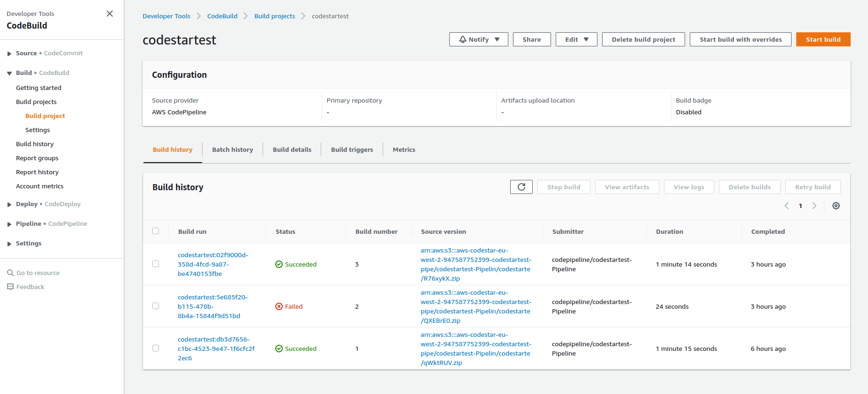Open Account metrics in sidebar

point(39,186)
